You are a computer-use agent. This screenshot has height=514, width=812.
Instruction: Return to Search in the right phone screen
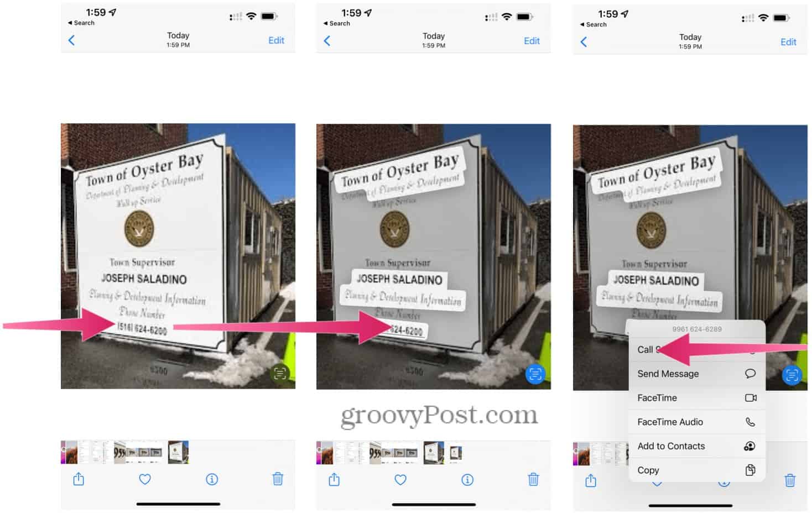[594, 24]
